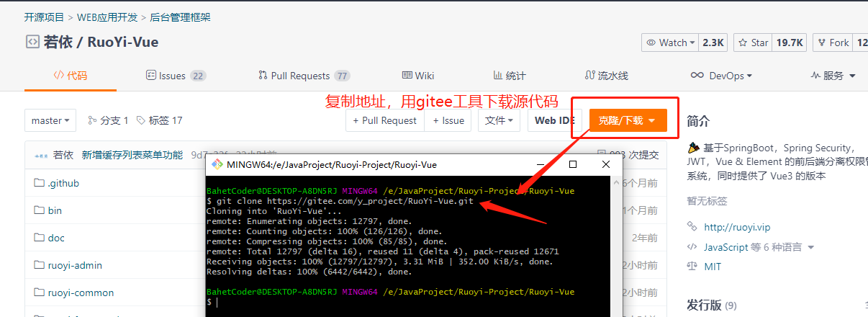Image resolution: width=868 pixels, height=317 pixels.
Task: Click the 'Resolving deltas: 100%' terminal line
Action: [309, 272]
